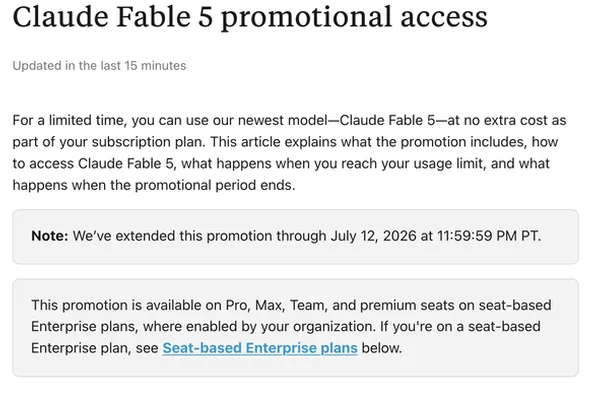Click 'This article explains' in the intro

tap(273, 142)
